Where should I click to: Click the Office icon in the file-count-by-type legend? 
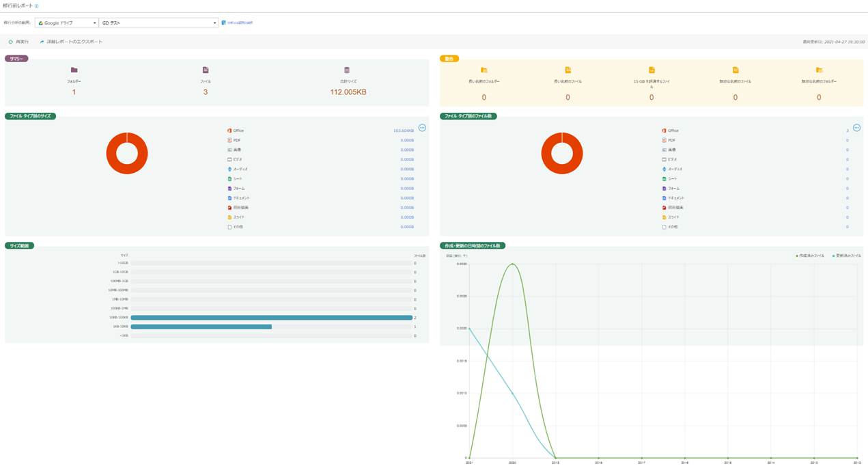point(664,131)
